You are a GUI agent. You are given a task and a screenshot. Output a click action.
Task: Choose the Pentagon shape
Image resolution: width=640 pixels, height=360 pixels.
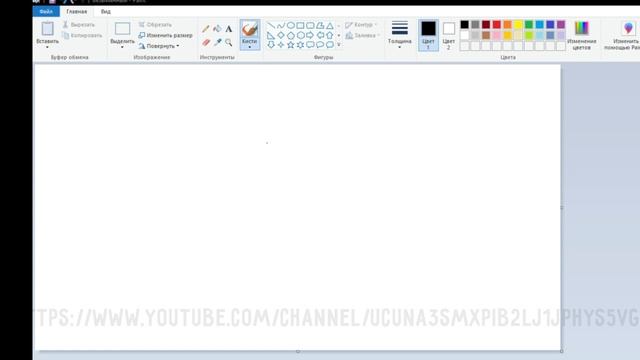point(291,36)
